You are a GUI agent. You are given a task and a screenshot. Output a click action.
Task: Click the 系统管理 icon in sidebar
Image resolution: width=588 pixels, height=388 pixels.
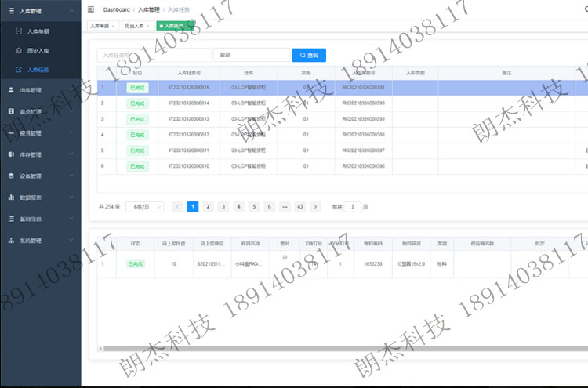(10, 241)
